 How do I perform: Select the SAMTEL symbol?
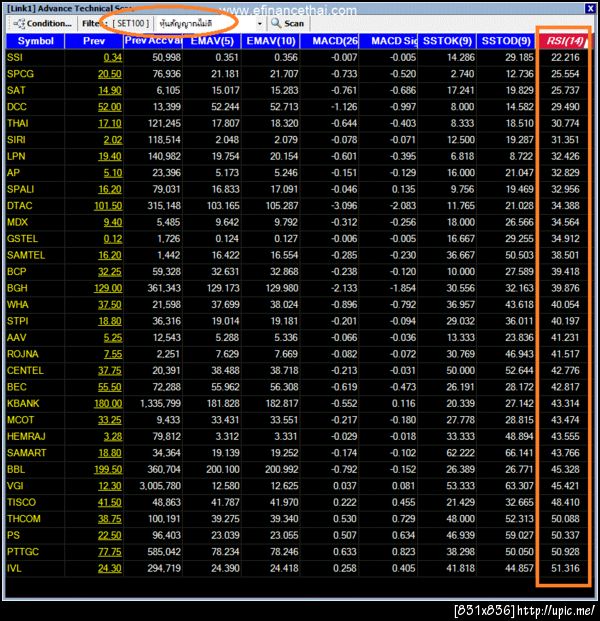click(x=26, y=255)
